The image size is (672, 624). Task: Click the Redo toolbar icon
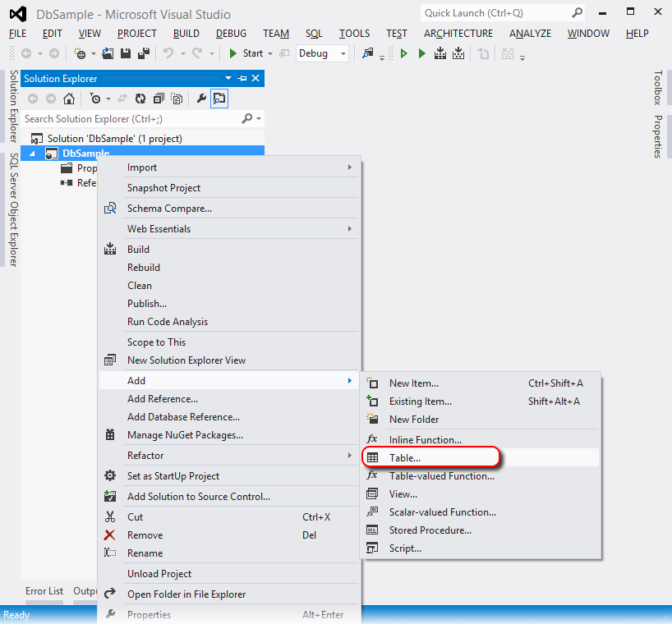click(197, 53)
